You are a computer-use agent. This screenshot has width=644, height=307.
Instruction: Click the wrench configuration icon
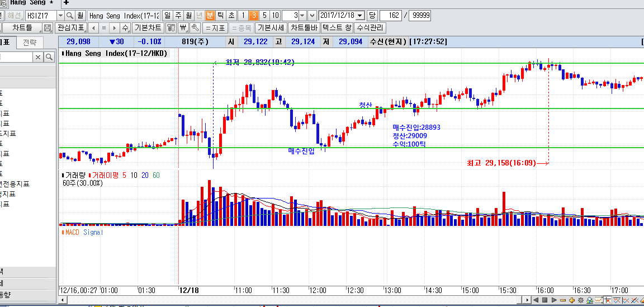[196, 28]
